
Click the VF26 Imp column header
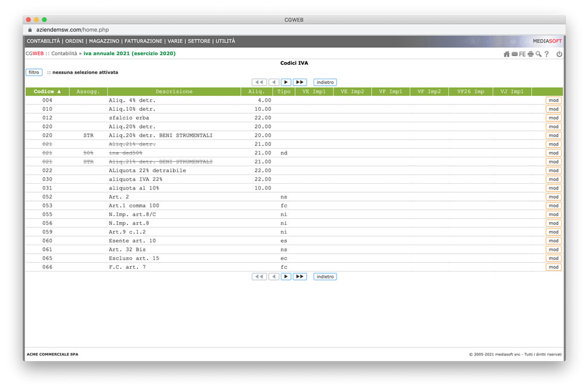tap(470, 91)
